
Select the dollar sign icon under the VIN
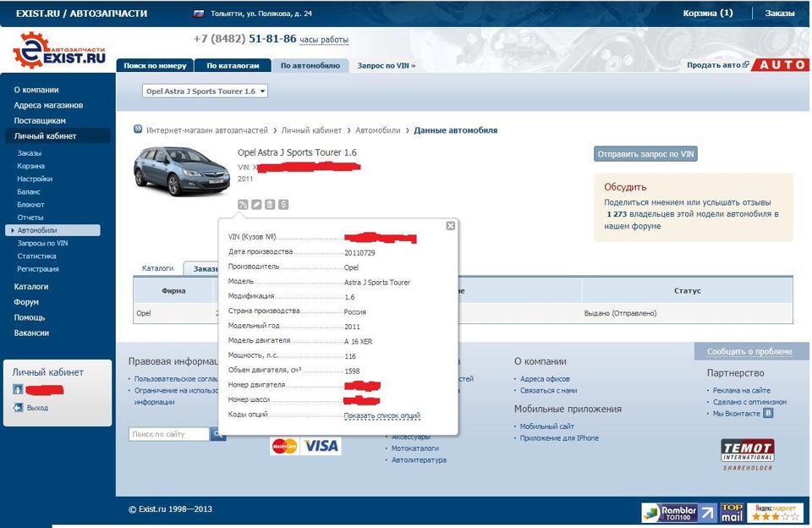[282, 204]
